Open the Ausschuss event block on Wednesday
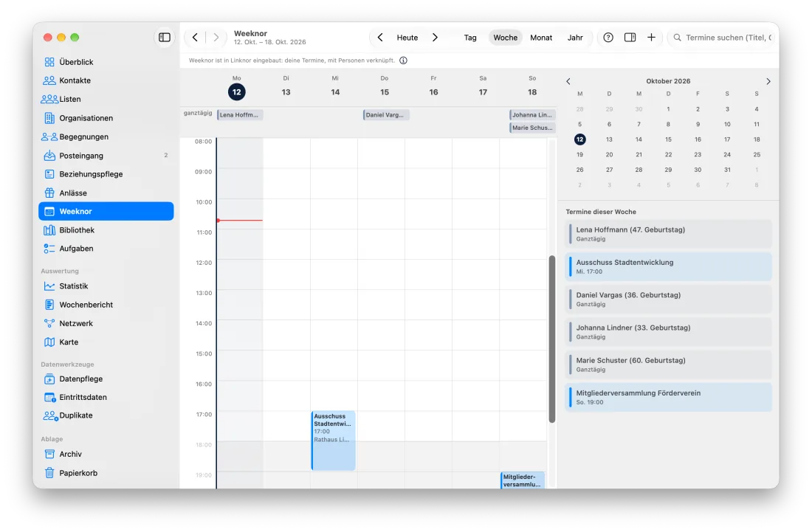Image resolution: width=812 pixels, height=532 pixels. pos(333,441)
